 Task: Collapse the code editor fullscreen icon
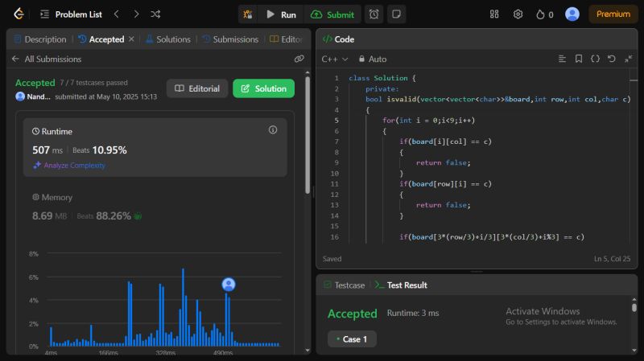[x=629, y=59]
